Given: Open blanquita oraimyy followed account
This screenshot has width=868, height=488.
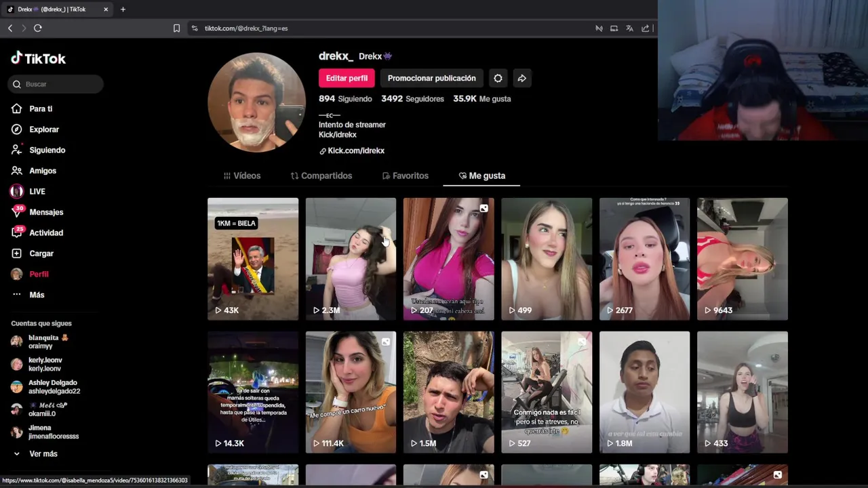Looking at the screenshot, I should pos(41,342).
